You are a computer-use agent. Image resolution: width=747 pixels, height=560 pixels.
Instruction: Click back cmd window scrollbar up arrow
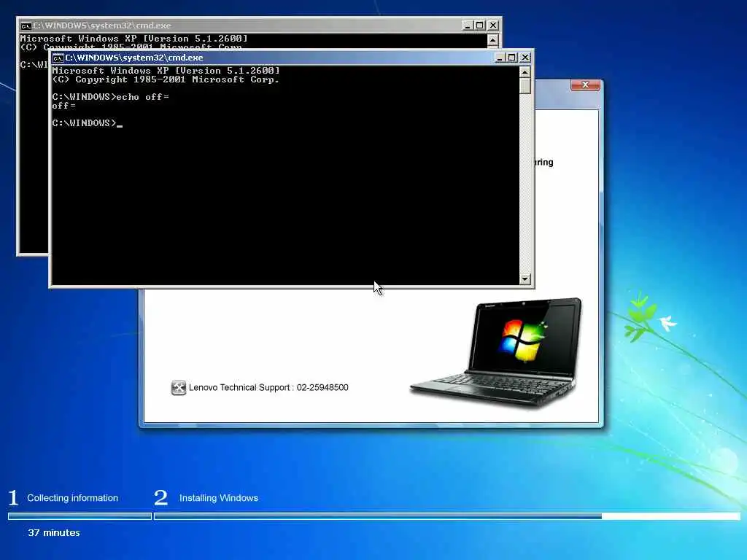[493, 40]
